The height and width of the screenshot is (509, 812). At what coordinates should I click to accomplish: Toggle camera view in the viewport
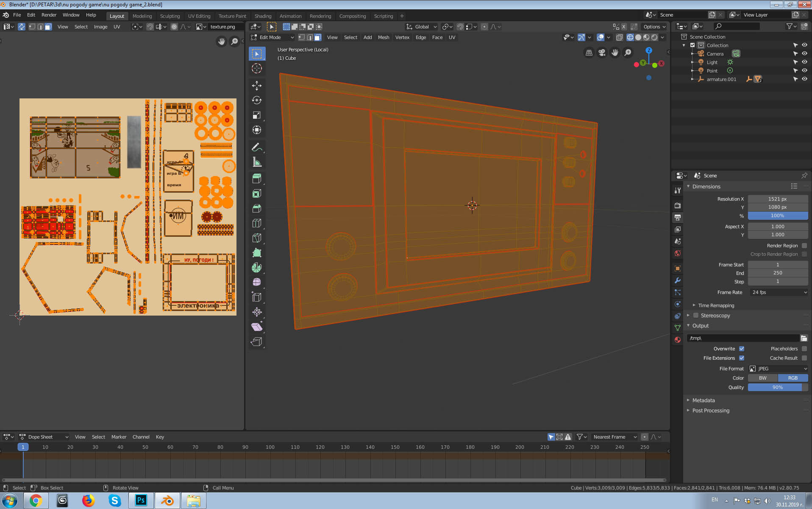(602, 53)
